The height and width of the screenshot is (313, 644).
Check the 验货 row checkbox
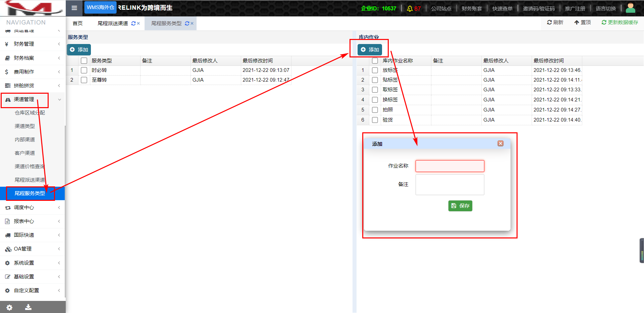click(x=375, y=120)
